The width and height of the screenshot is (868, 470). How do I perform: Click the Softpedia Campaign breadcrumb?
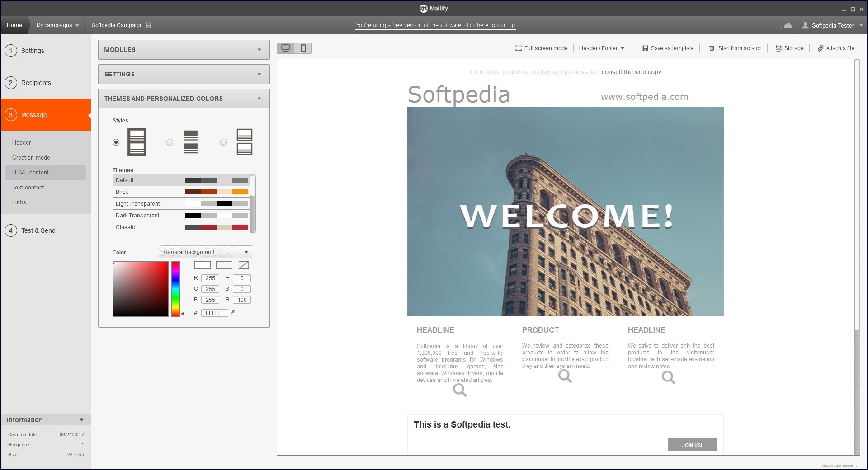[x=117, y=25]
